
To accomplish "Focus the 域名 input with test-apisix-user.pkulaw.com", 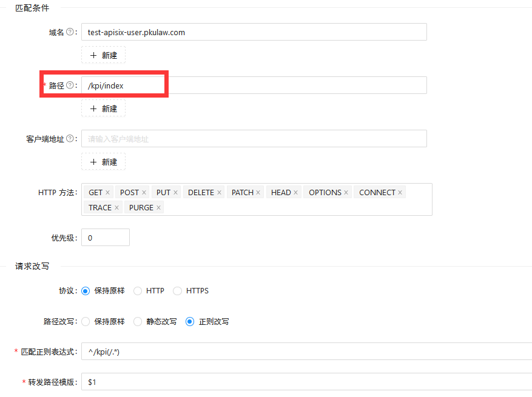I will point(254,32).
